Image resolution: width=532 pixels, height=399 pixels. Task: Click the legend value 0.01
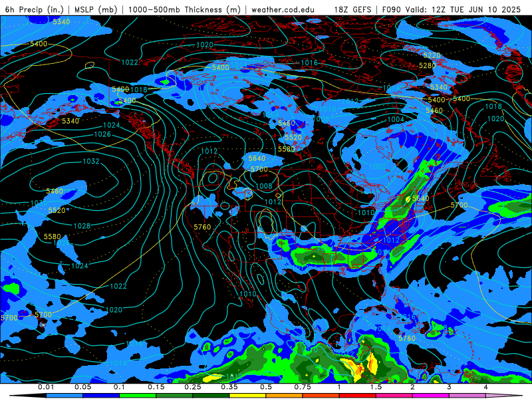tap(46, 387)
